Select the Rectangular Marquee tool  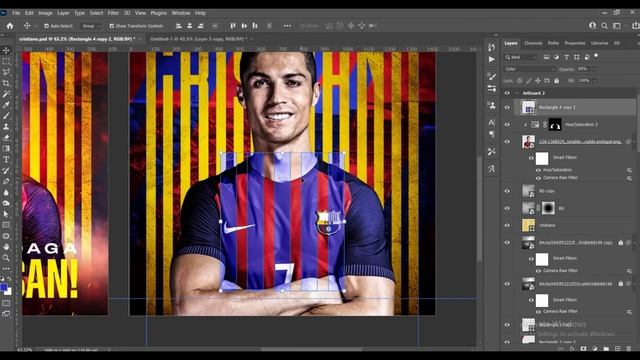[6, 61]
